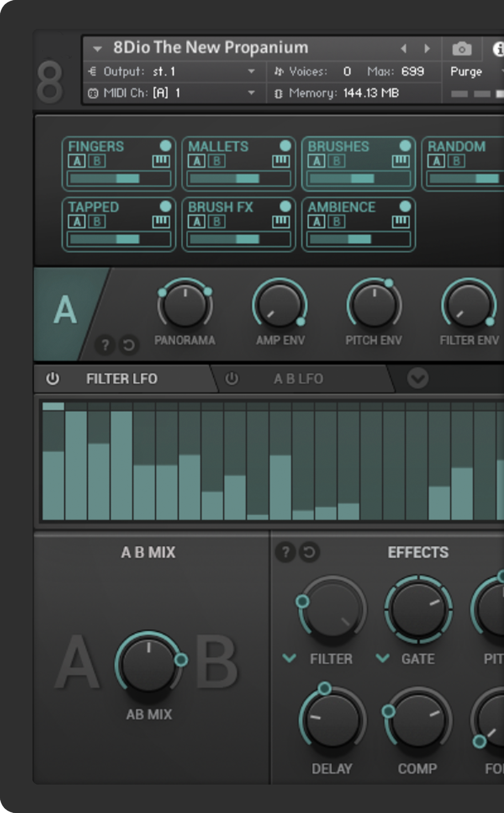Expand the GATE effect chevron

382,658
